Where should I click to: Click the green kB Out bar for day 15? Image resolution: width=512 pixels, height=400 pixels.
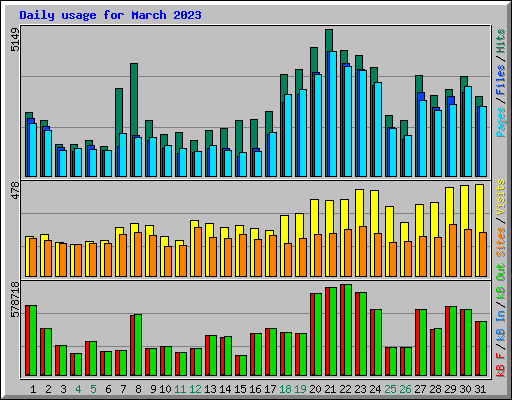click(243, 365)
